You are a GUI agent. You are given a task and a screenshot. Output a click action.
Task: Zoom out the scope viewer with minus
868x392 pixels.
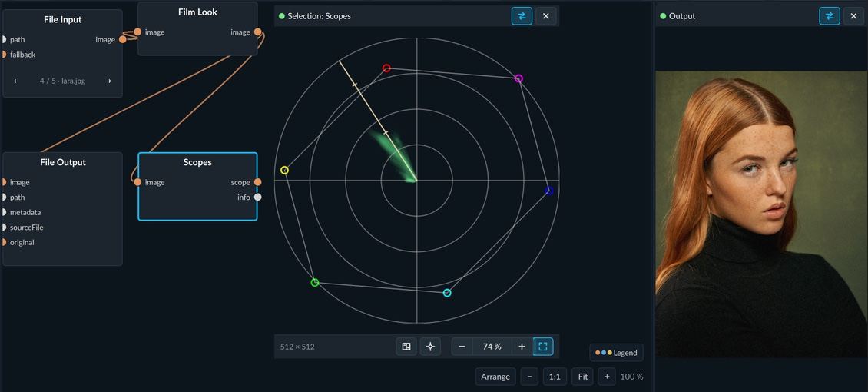[462, 347]
